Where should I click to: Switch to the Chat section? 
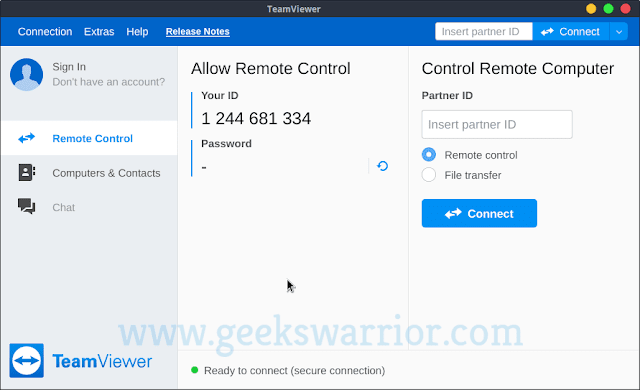[89, 207]
